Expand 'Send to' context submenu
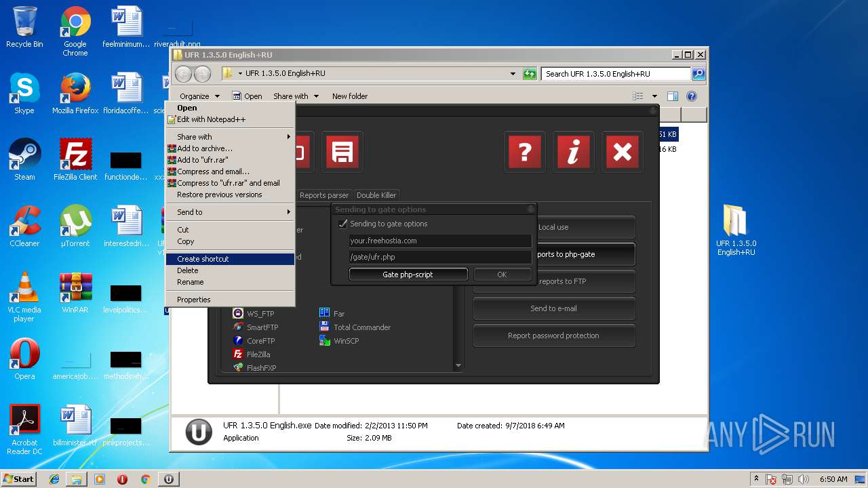 230,212
